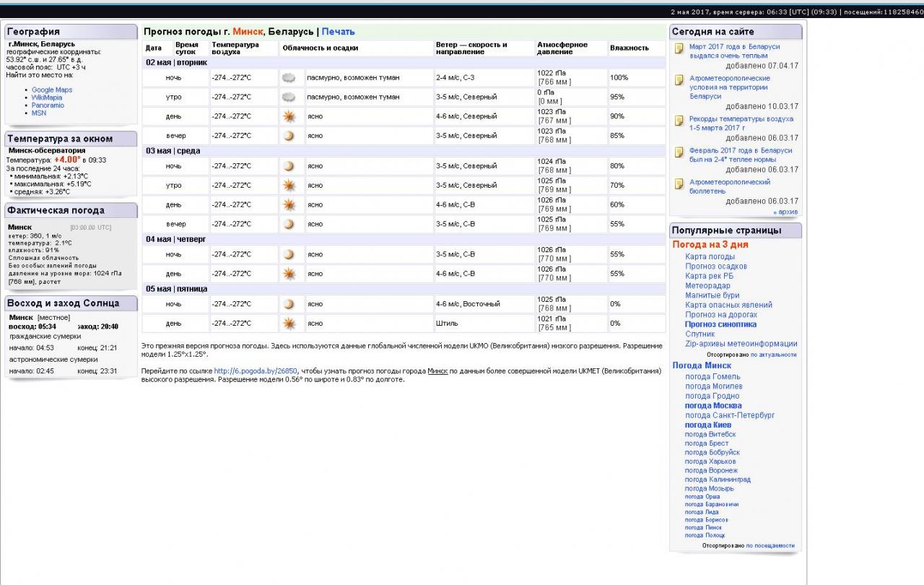Click the sun icon for 04 мая день
This screenshot has width=924, height=585.
pos(289,274)
